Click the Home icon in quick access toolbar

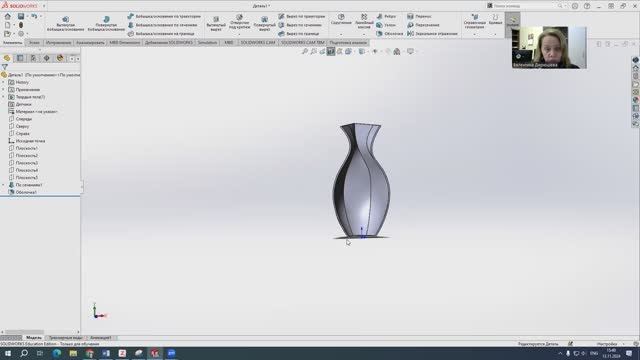tap(8, 16)
